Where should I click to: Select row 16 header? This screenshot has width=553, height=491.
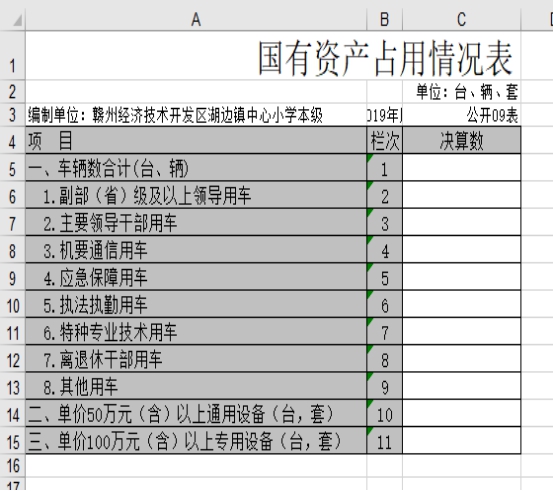tap(13, 466)
